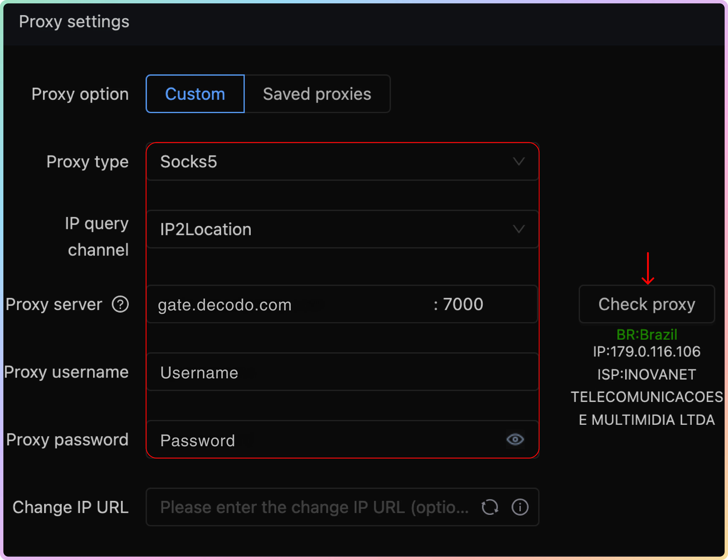Click the Proxy server help question-mark icon

(x=120, y=304)
